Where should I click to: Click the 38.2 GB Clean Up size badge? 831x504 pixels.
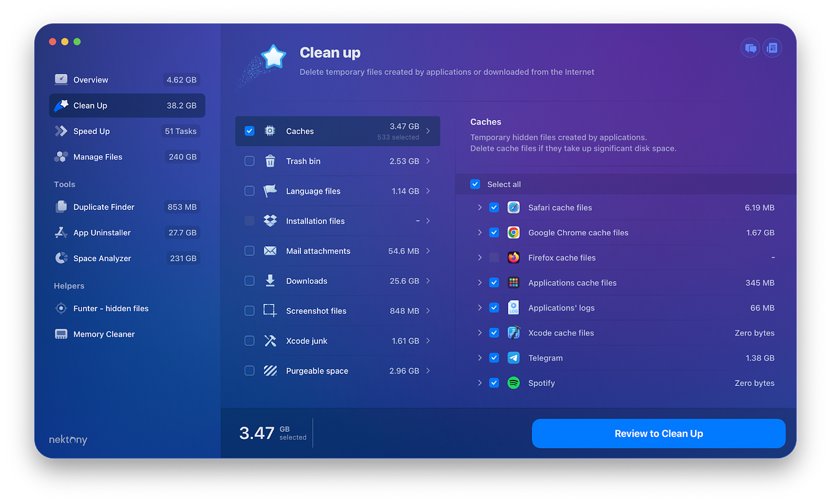[182, 106]
